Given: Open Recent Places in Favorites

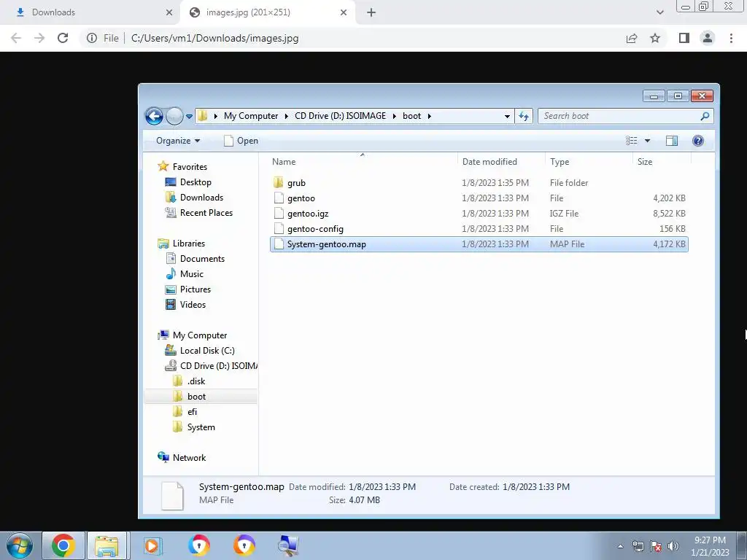Looking at the screenshot, I should click(x=206, y=212).
